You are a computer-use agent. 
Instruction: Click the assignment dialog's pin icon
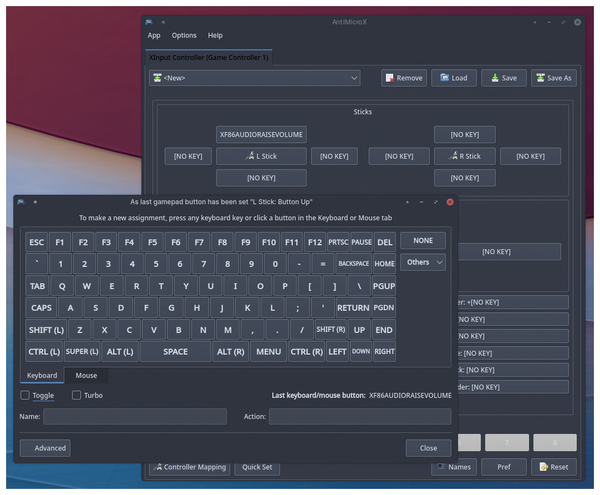coord(35,202)
